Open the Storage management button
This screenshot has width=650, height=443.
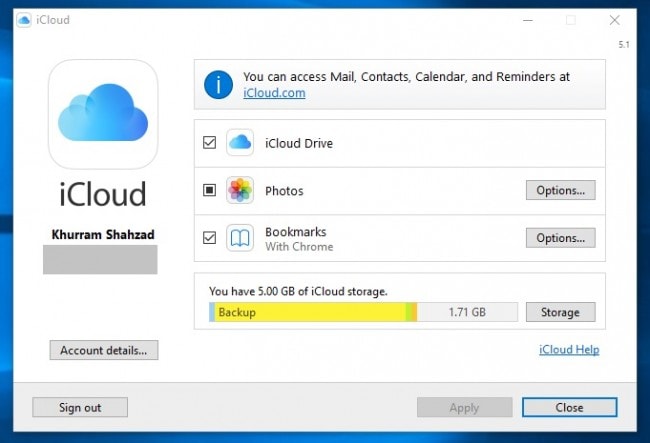click(560, 312)
